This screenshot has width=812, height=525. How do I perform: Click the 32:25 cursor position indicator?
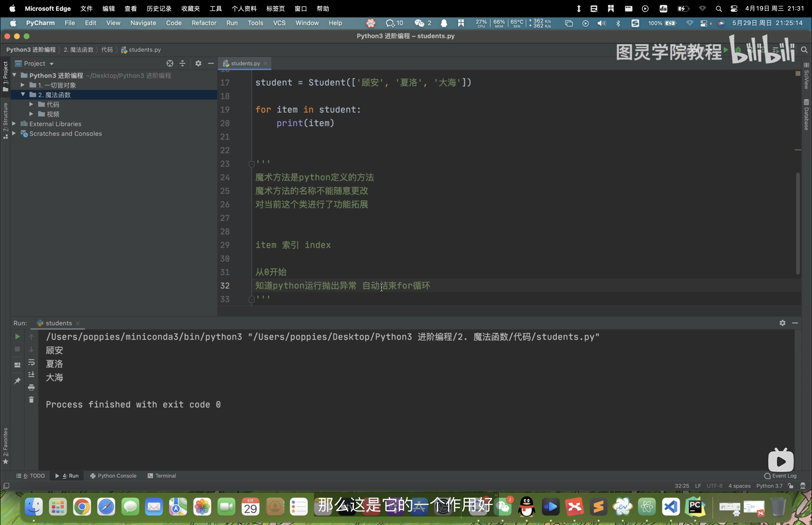click(682, 486)
